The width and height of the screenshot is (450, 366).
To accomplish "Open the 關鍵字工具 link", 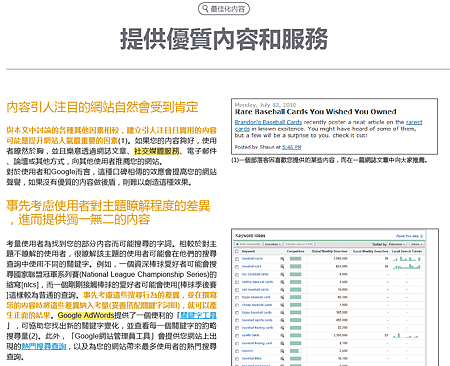I will tap(198, 315).
